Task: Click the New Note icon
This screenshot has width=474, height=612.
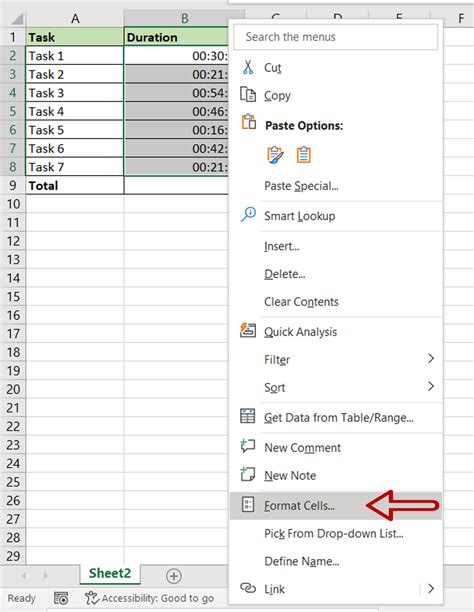Action: pyautogui.click(x=248, y=474)
